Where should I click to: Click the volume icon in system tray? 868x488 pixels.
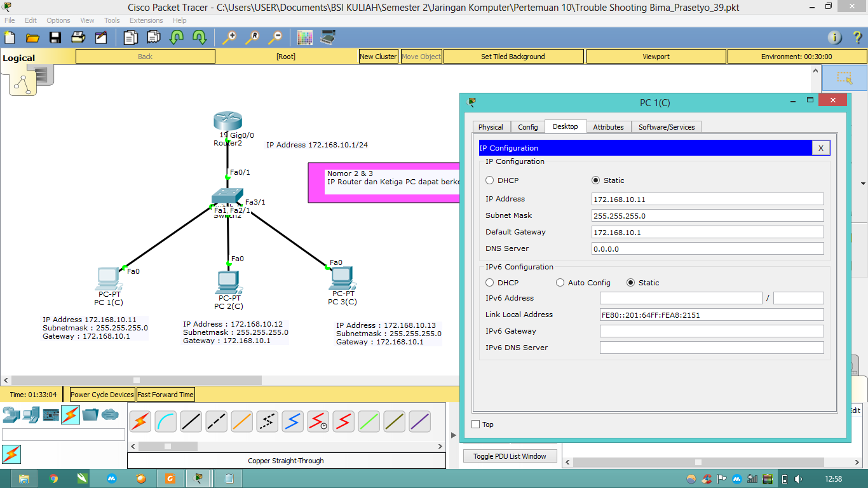pos(799,478)
